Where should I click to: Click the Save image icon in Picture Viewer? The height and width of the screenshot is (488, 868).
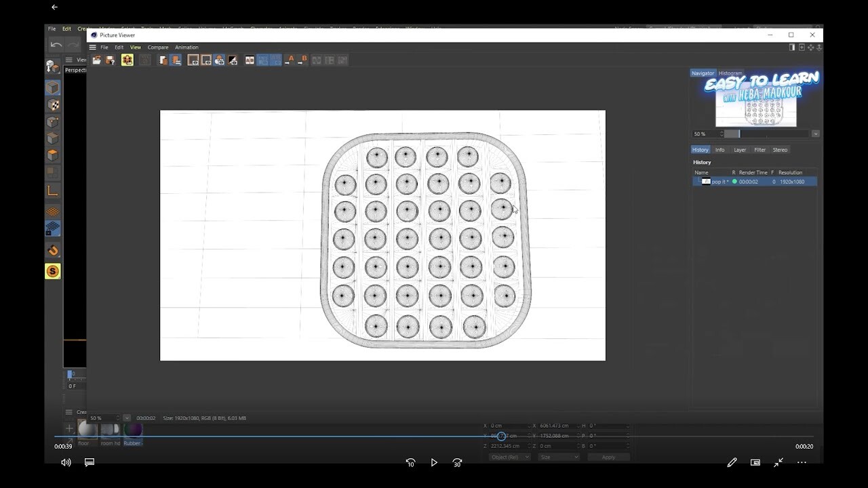coord(109,60)
